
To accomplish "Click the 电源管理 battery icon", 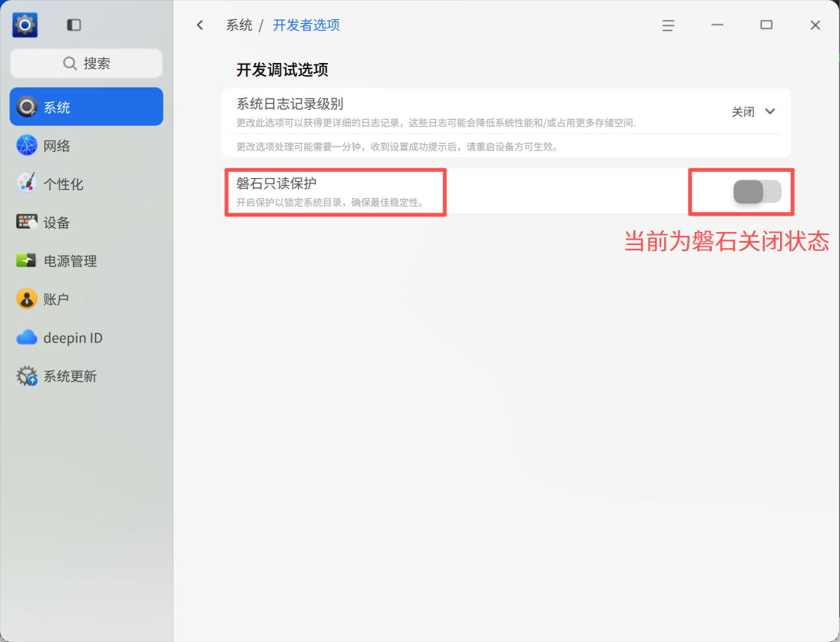I will point(26,260).
